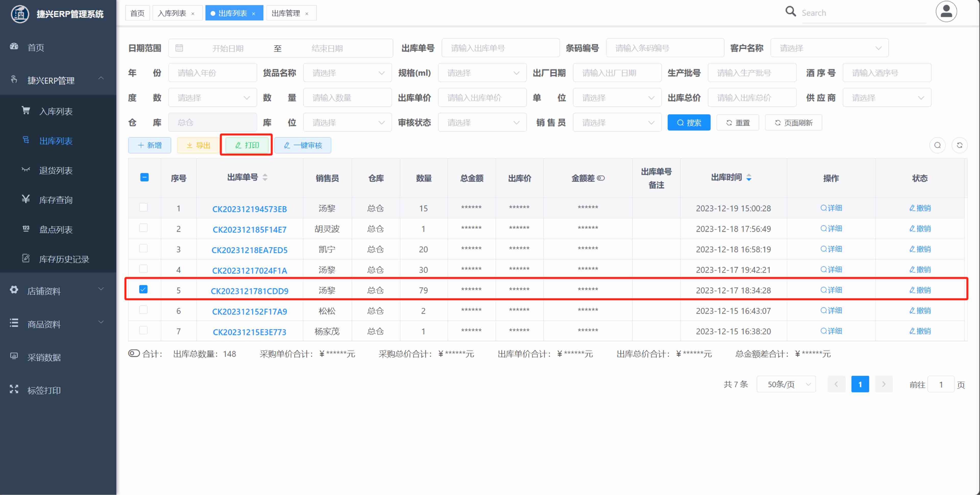Screen dimensions: 980x495
Task: Open the 客户名称 dropdown
Action: click(x=829, y=48)
